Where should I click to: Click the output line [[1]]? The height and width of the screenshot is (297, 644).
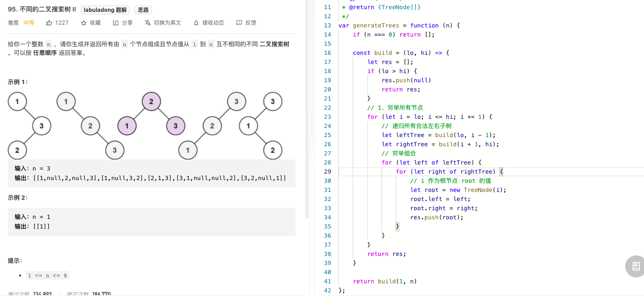(32, 226)
